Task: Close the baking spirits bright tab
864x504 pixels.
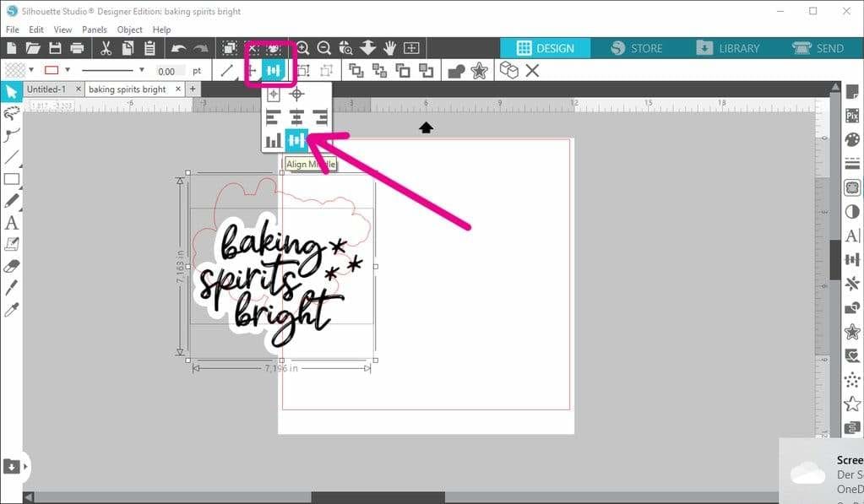Action: pos(178,89)
